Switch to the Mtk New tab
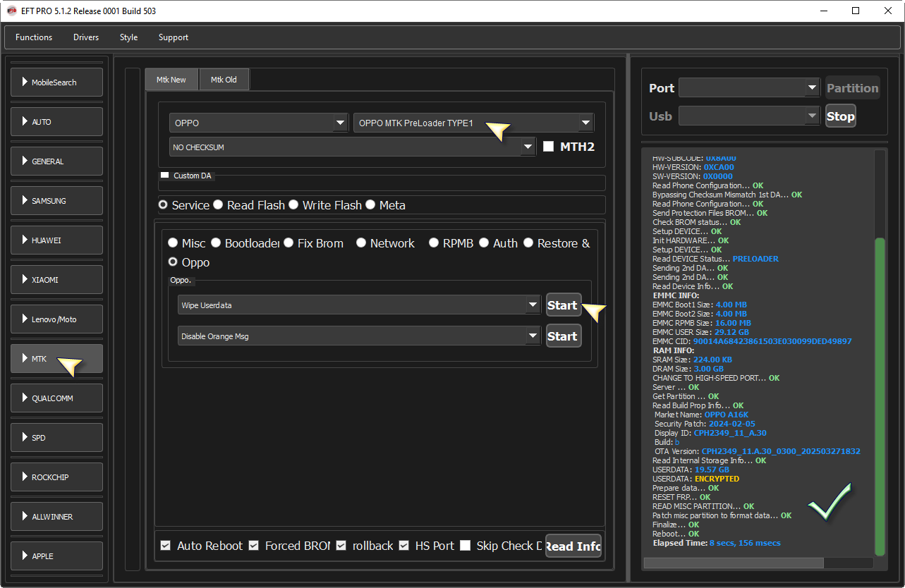This screenshot has height=588, width=905. [x=171, y=80]
